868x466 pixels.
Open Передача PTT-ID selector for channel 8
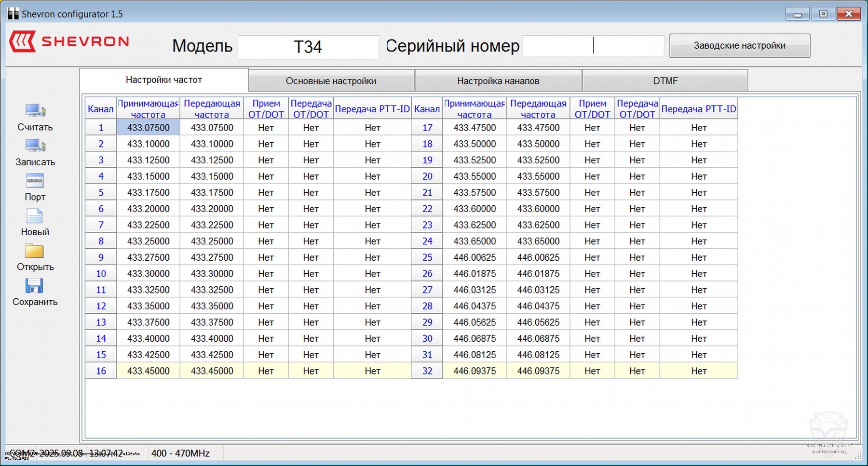pyautogui.click(x=372, y=240)
